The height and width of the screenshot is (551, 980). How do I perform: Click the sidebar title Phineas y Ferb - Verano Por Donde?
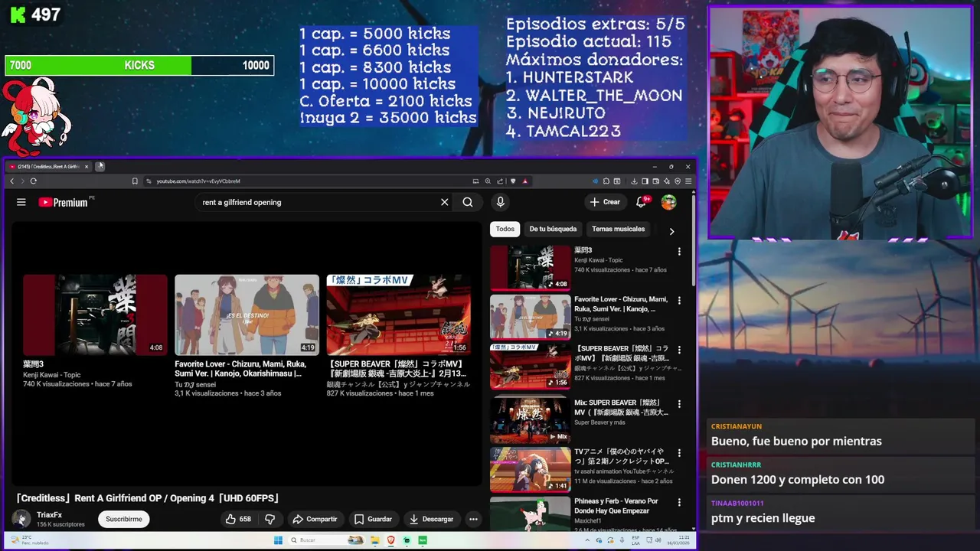click(616, 506)
